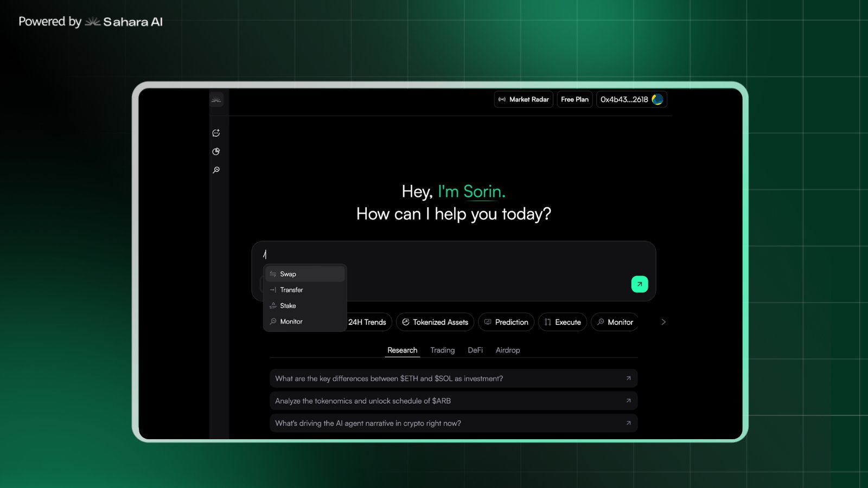Click the Sahara logo icon in sidebar

pos(216,100)
